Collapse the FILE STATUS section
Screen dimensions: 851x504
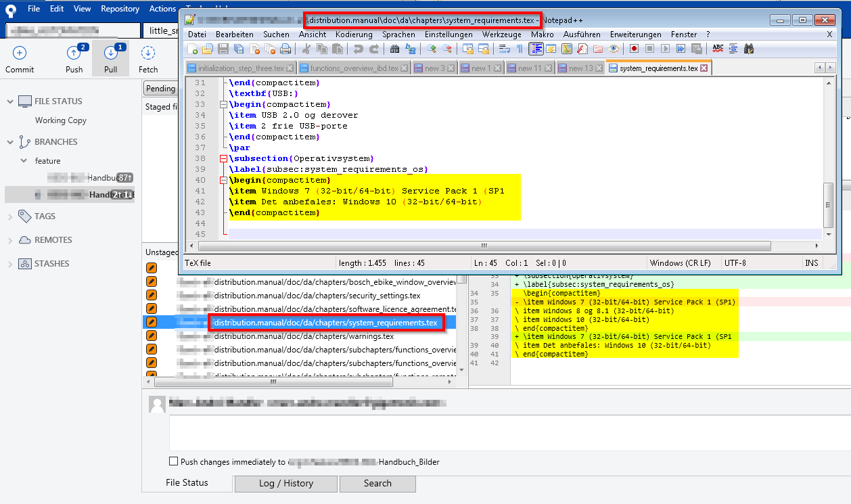click(x=9, y=101)
